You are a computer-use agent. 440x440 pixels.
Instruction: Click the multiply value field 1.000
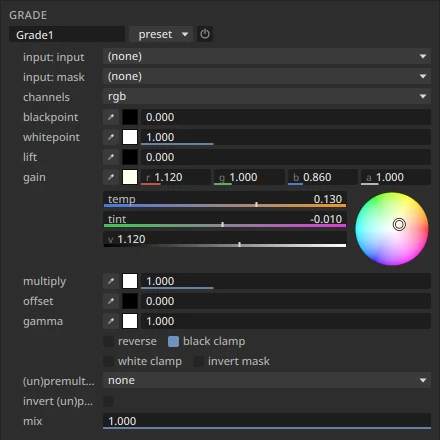coord(286,281)
